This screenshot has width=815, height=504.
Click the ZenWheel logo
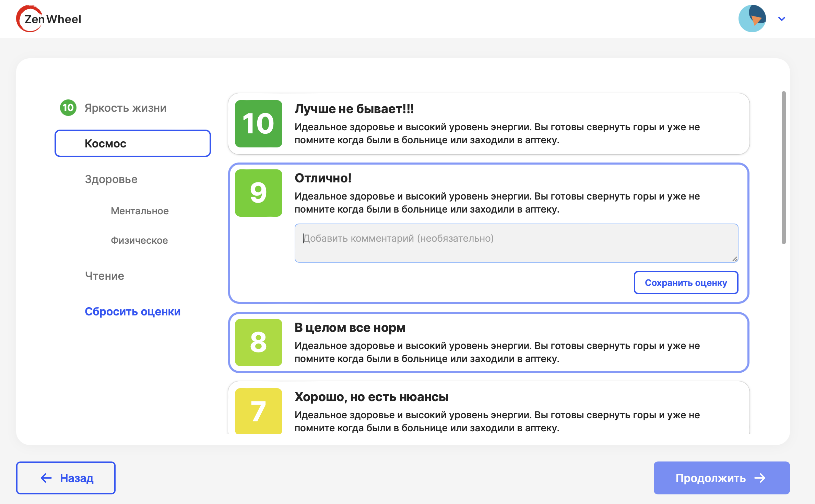pyautogui.click(x=48, y=19)
